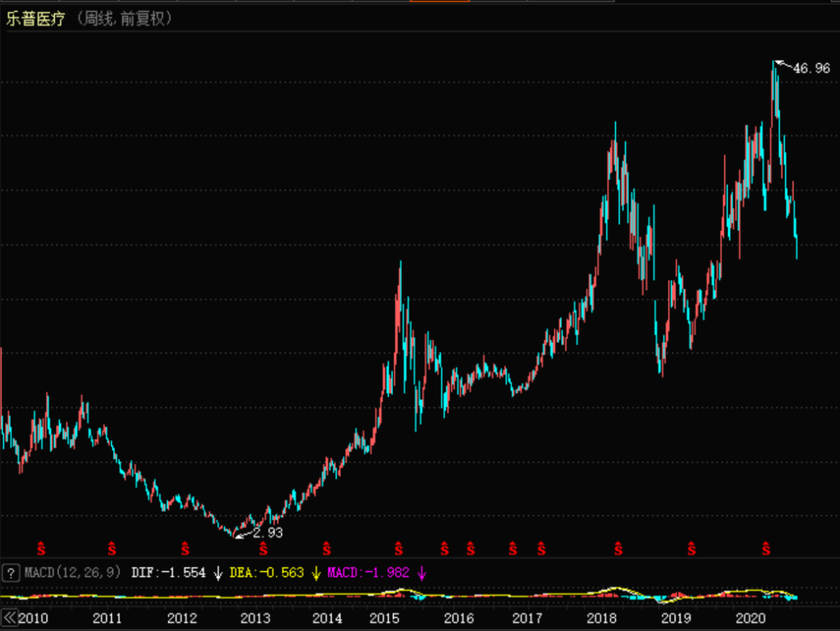
Task: Click the red S marker above 2011
Action: point(112,549)
